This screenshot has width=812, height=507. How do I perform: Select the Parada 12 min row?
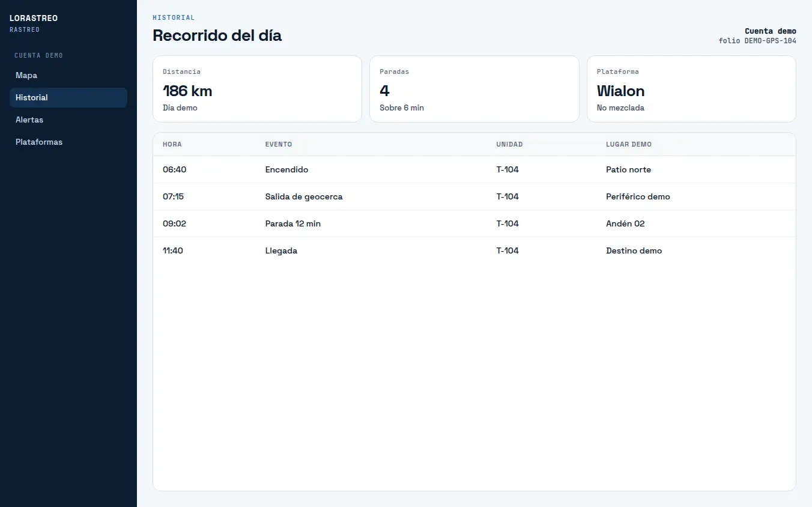pyautogui.click(x=474, y=223)
